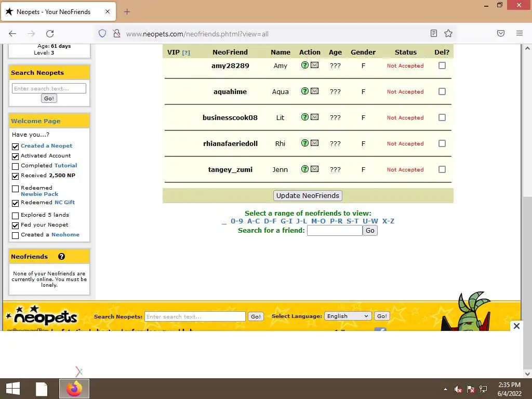Screen dimensions: 532x399
Task: Close the bottom ad overlay X
Action: (x=516, y=326)
